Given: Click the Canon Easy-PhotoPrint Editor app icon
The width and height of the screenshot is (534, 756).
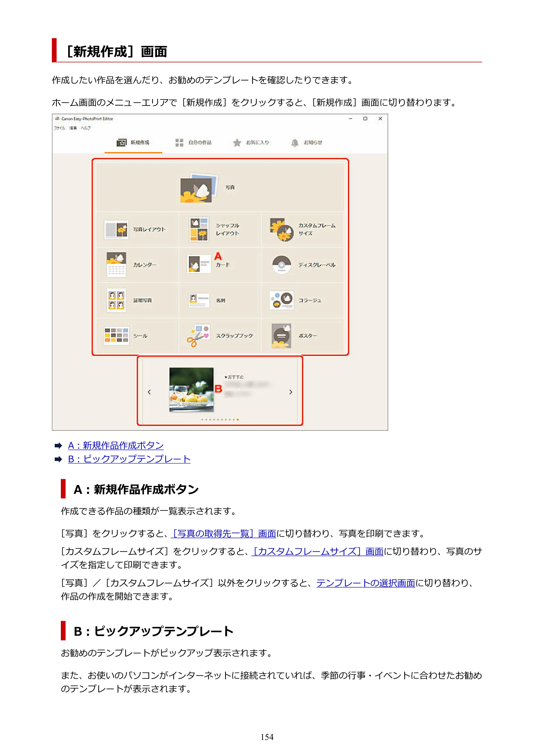Looking at the screenshot, I should (57, 119).
